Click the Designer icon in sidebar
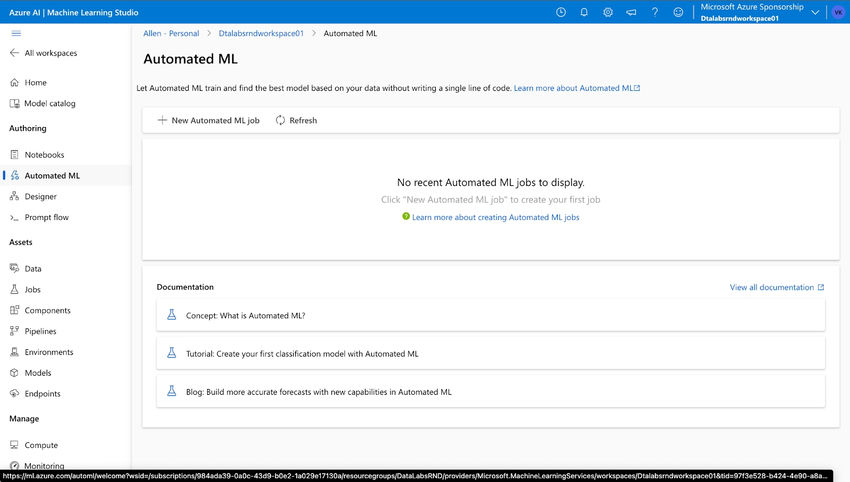Screen dimensions: 850x482 point(14,196)
